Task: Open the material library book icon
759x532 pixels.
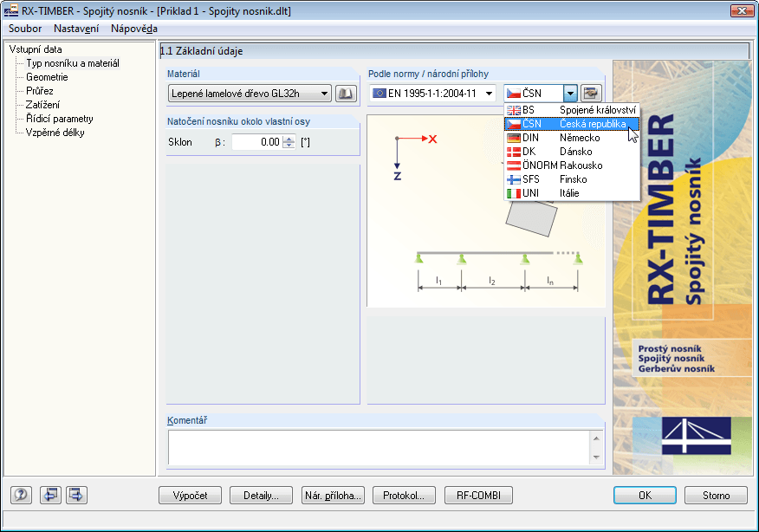Action: pyautogui.click(x=346, y=94)
